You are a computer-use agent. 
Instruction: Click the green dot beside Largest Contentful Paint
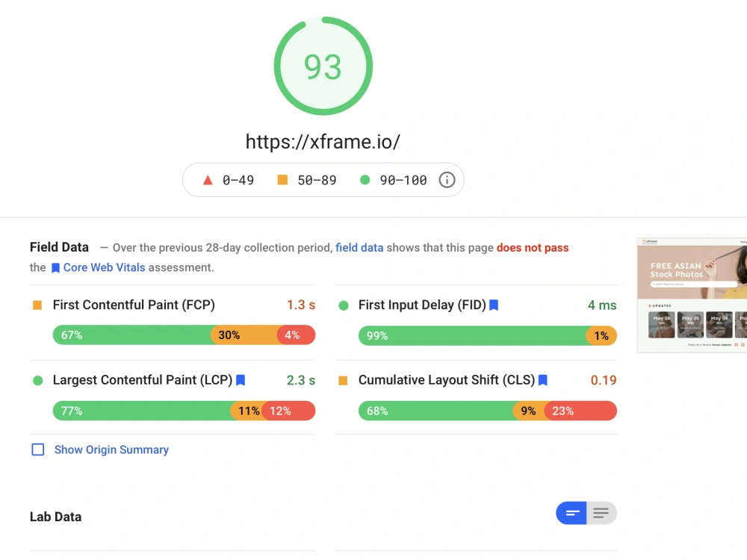pos(37,381)
